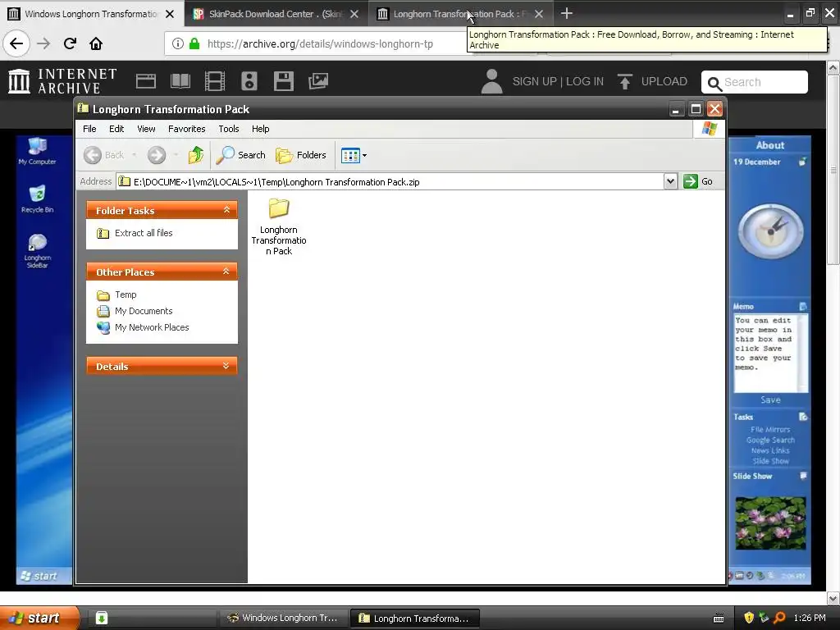Click the Longhorn SideBar shortcut in preview
840x630 pixels.
pos(37,251)
